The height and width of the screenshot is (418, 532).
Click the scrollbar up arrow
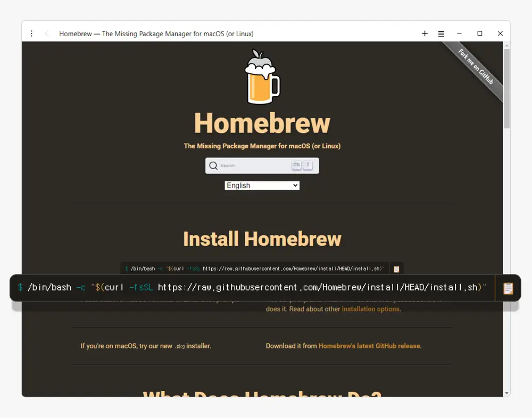506,45
